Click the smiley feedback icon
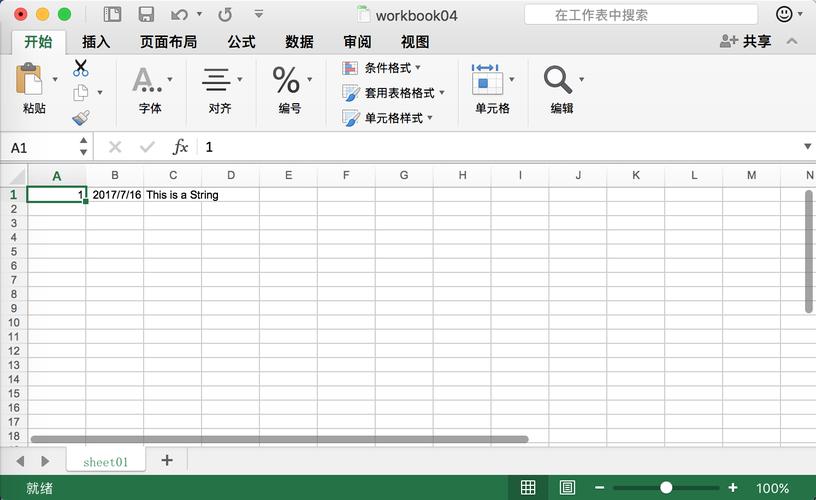 point(784,14)
